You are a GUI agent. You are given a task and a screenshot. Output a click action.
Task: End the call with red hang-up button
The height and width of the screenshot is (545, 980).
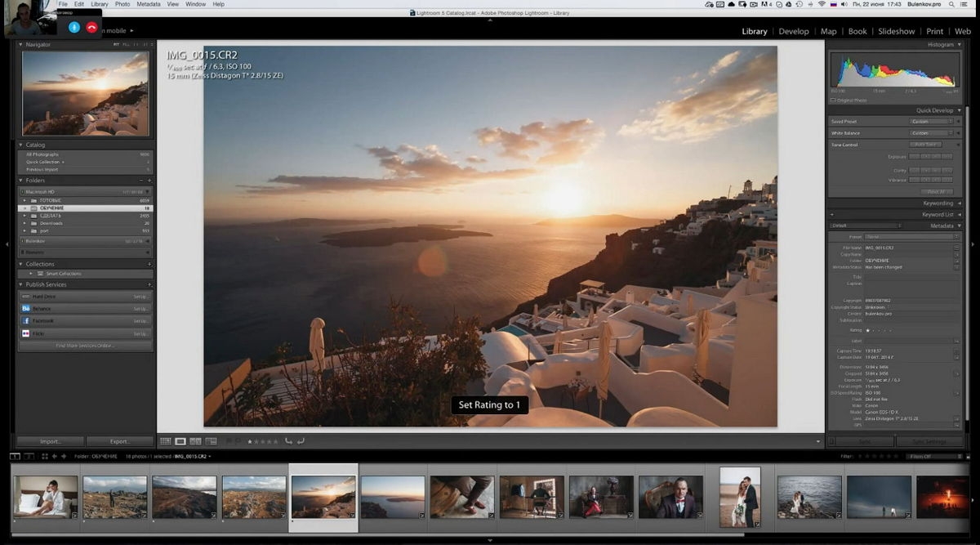(x=91, y=27)
